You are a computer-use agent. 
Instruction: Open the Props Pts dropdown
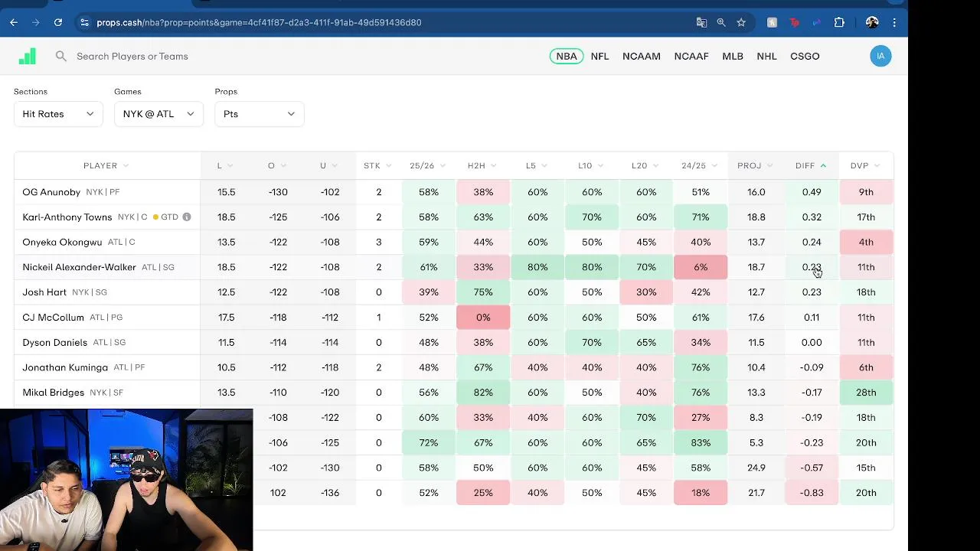260,114
